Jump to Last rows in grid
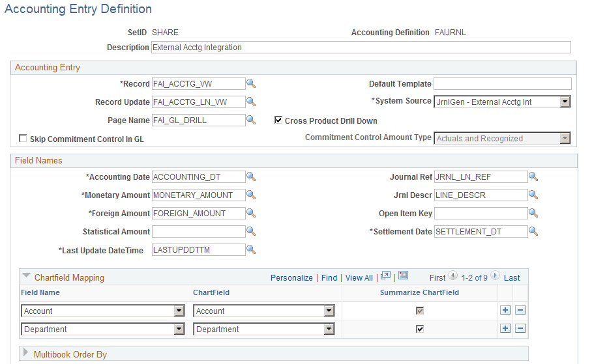This screenshot has height=364, width=592. click(512, 278)
